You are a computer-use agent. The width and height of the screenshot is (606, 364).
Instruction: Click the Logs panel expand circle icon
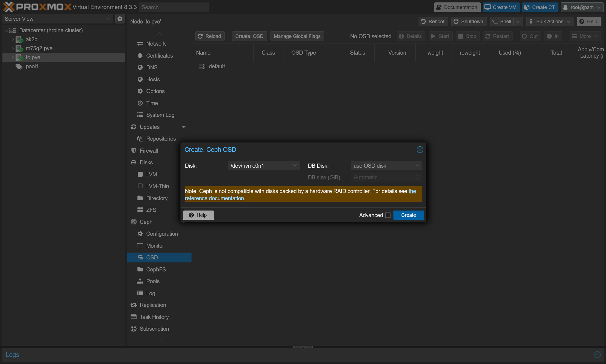coord(597,355)
